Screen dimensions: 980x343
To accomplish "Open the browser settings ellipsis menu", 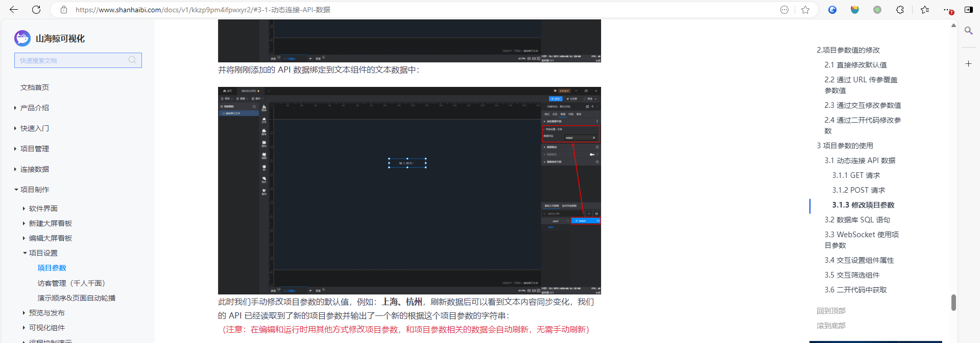I will (947, 10).
